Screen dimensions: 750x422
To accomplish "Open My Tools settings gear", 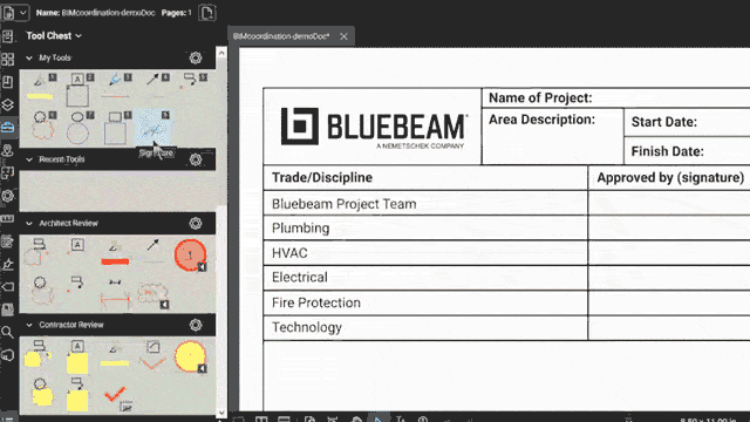I will [196, 58].
